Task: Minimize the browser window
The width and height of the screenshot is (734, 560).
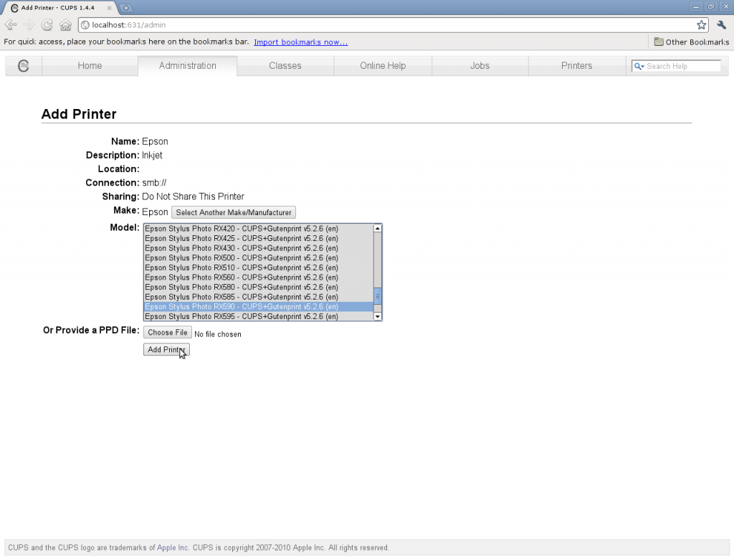Action: click(696, 6)
